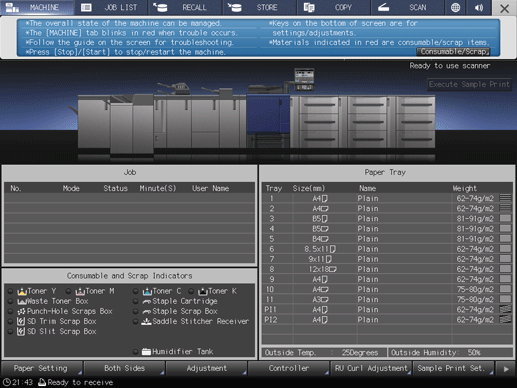Select tray 11 A3 row

pyautogui.click(x=387, y=299)
